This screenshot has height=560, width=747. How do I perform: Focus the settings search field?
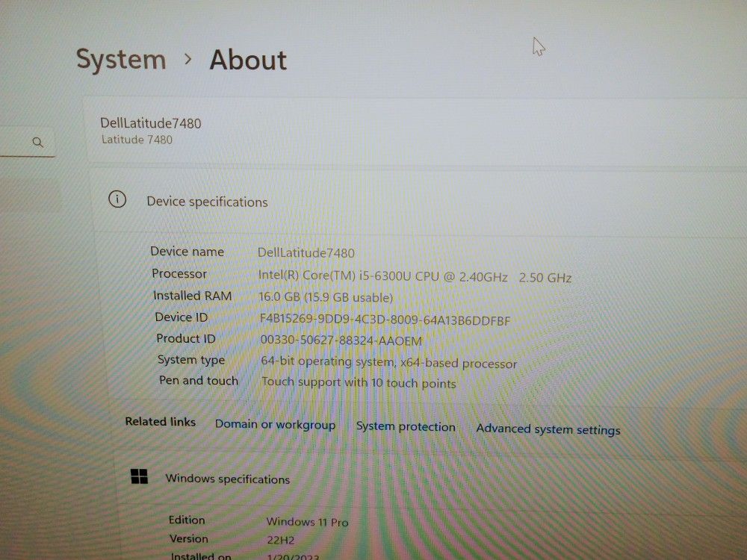(x=26, y=142)
